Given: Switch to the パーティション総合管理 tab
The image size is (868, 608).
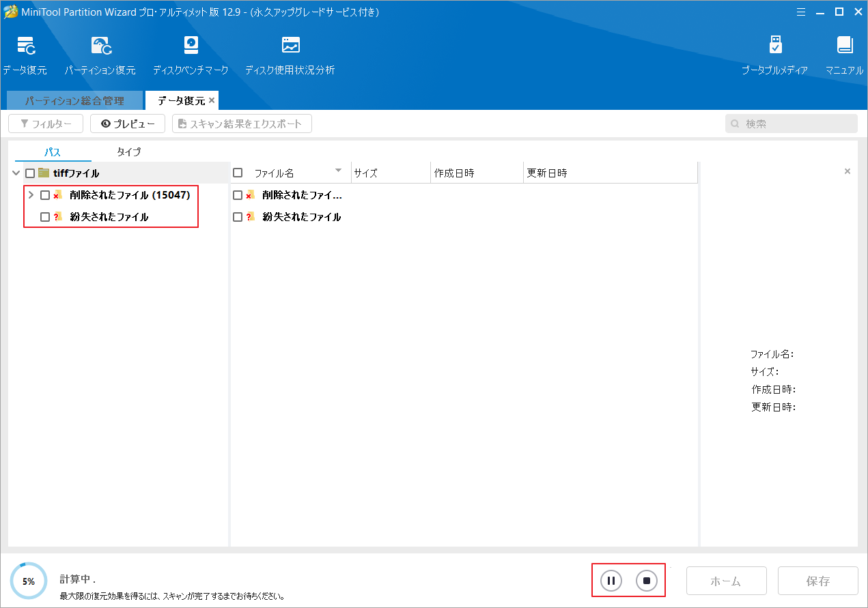Looking at the screenshot, I should point(74,100).
